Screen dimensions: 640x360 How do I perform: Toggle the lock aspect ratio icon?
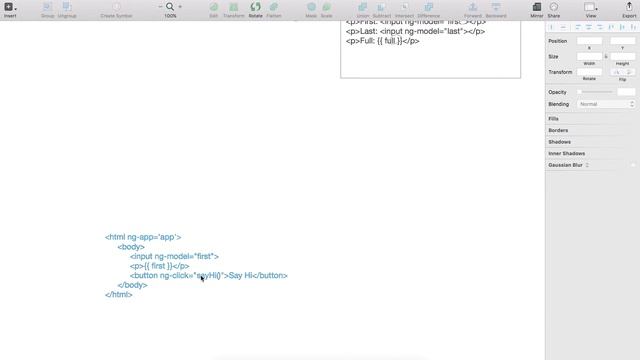click(606, 56)
